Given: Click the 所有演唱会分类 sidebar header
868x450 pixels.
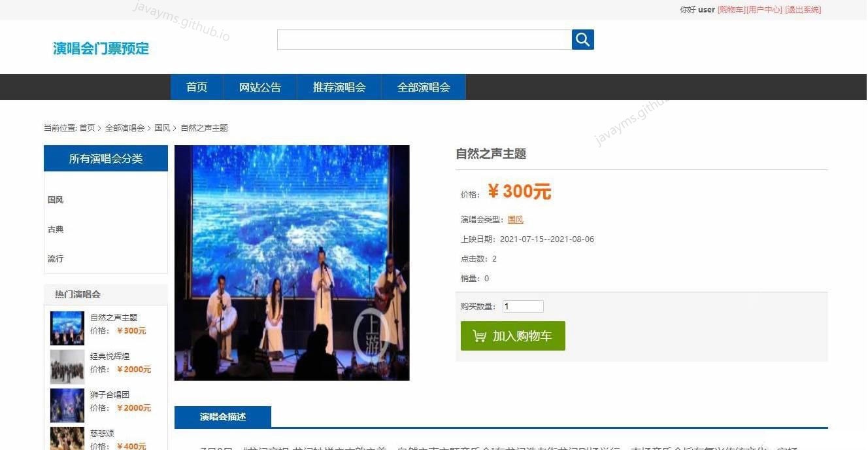Looking at the screenshot, I should click(x=106, y=158).
